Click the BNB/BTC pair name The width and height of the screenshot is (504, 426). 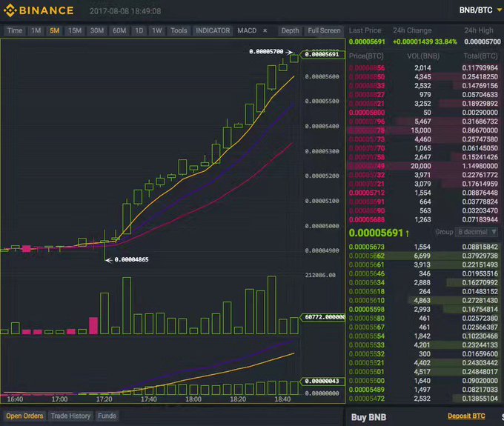pos(476,10)
